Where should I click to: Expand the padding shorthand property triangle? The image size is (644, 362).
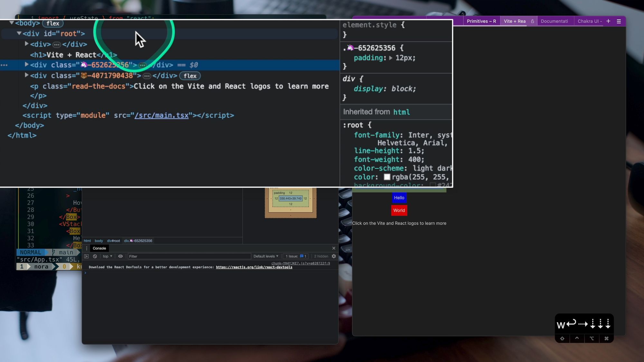tap(391, 58)
